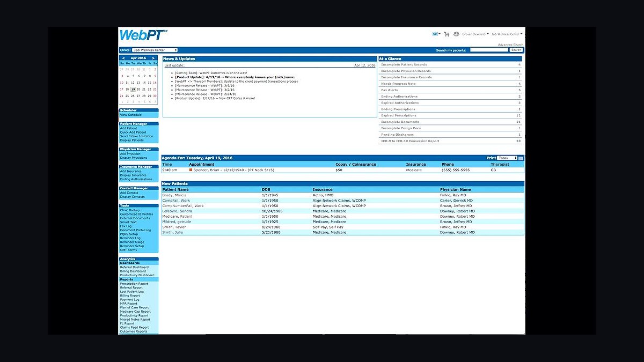This screenshot has height=362, width=644.
Task: Open View Schedule under Scheduler
Action: (131, 115)
